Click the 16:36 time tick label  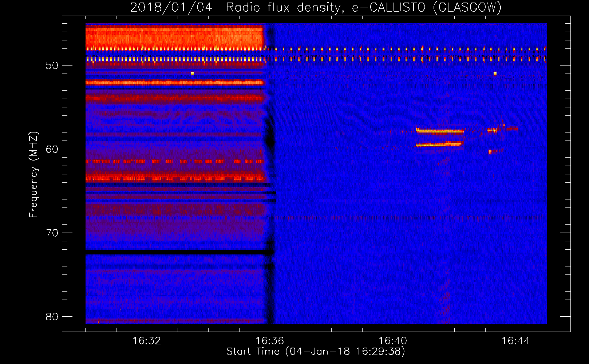click(270, 341)
